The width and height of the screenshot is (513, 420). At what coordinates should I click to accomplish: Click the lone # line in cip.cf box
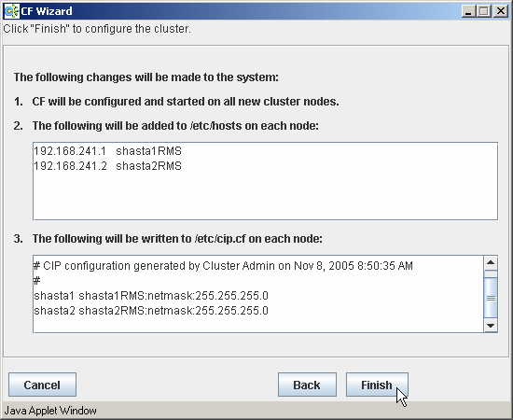(x=37, y=281)
